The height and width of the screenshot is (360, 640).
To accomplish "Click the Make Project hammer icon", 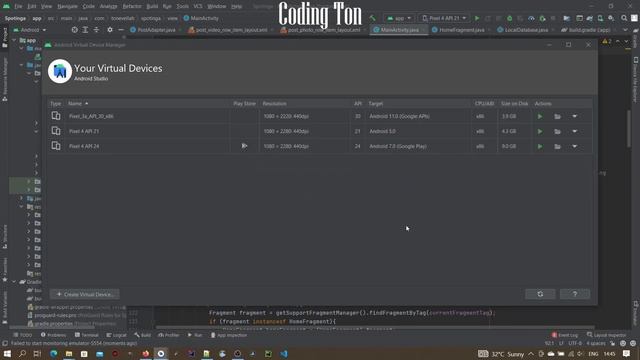I will [372, 18].
